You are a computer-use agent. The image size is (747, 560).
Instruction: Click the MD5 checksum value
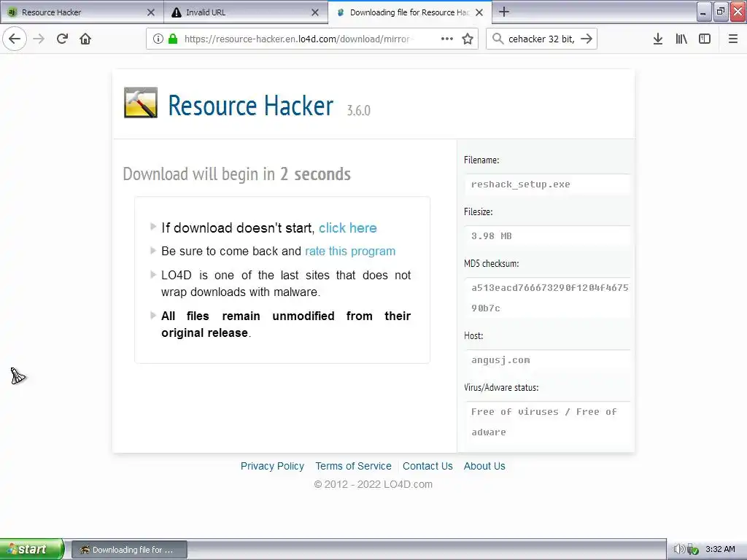(x=549, y=297)
